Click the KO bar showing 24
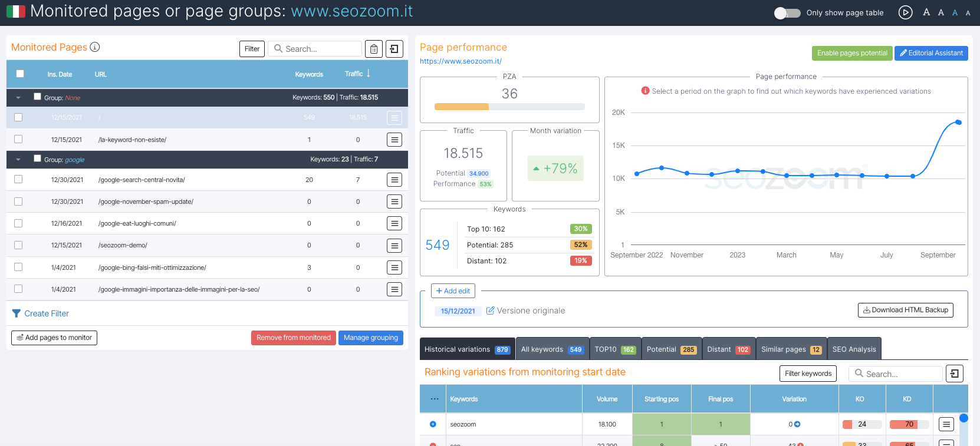The width and height of the screenshot is (980, 446). (x=862, y=424)
